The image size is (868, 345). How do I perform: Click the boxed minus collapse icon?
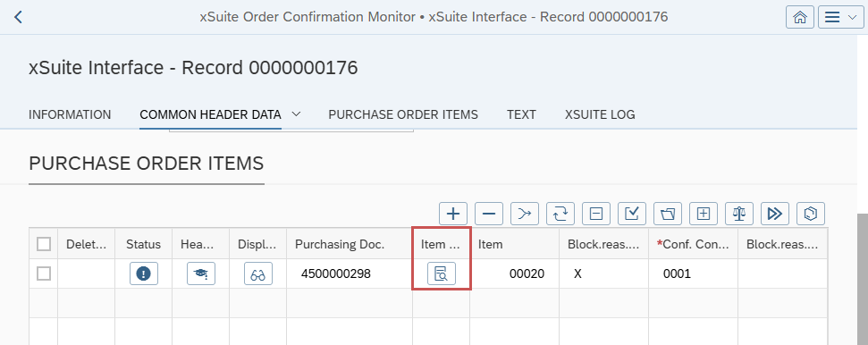[596, 214]
